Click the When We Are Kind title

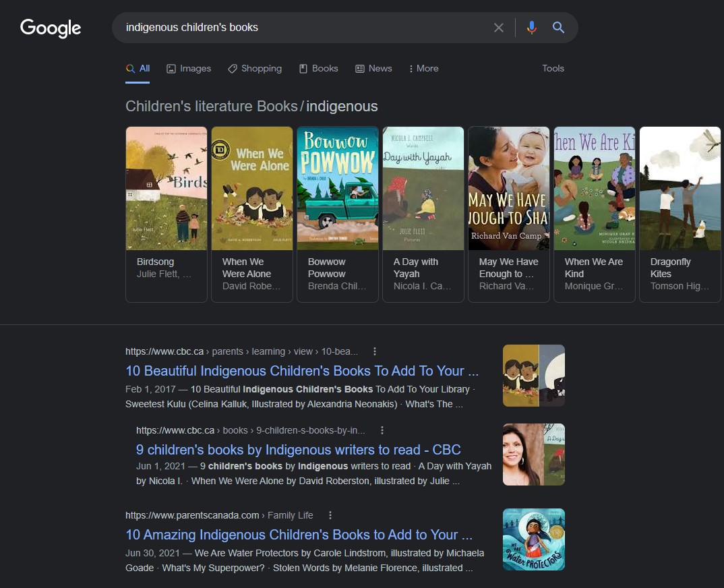click(594, 268)
